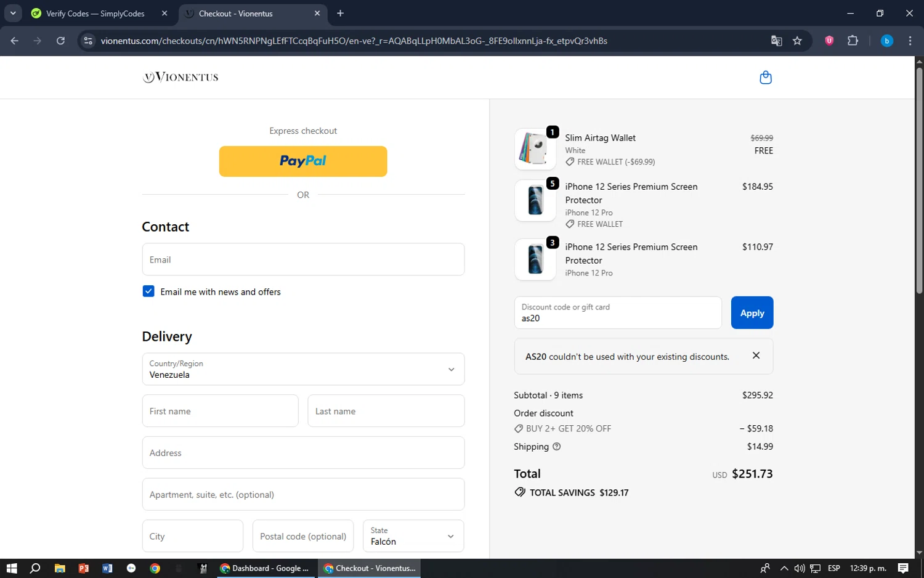The image size is (924, 578).
Task: Close the Checkout - Vionentus tab
Action: pos(317,13)
